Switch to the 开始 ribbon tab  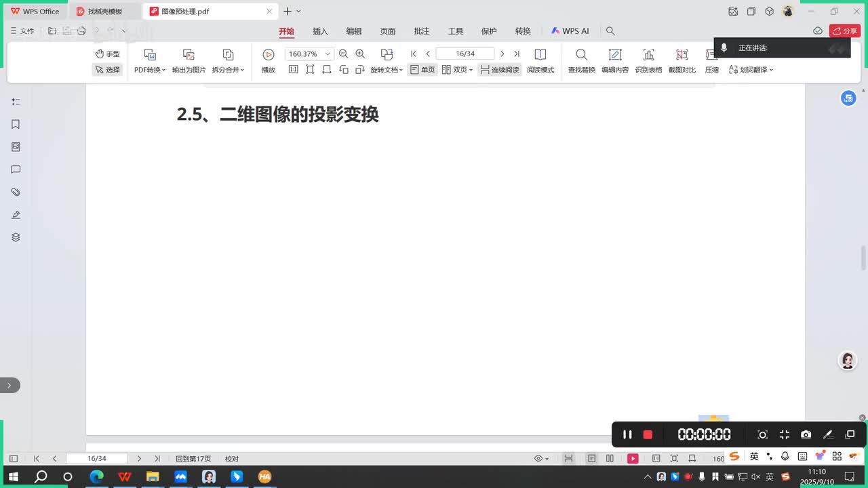[x=286, y=31]
